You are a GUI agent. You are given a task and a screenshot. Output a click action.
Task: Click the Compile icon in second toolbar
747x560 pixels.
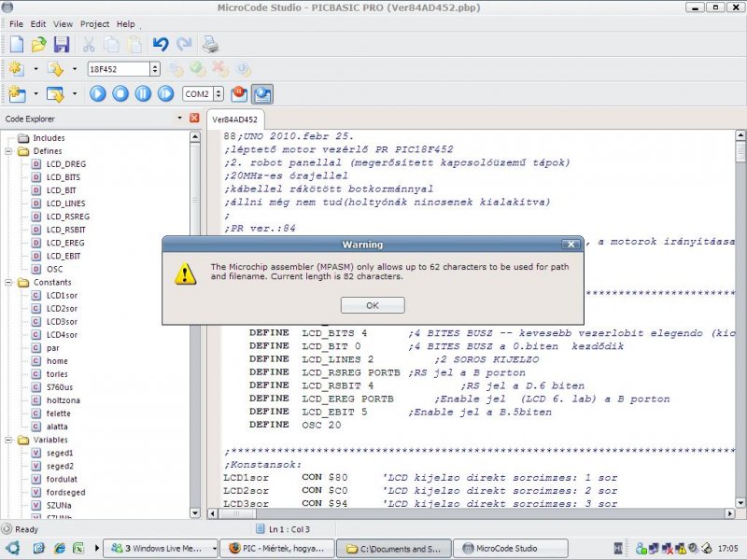[17, 69]
